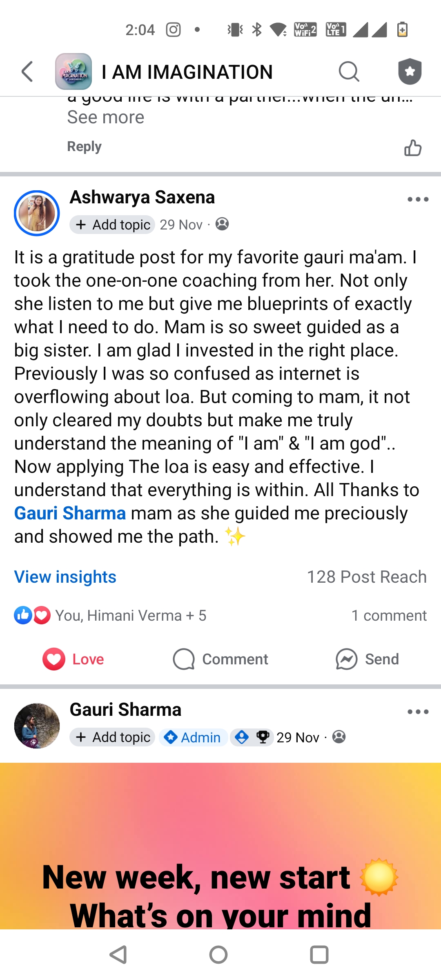Viewport: 441px width, 980px height.
Task: Tap Comment button on Ashwarya's post
Action: pos(220,659)
